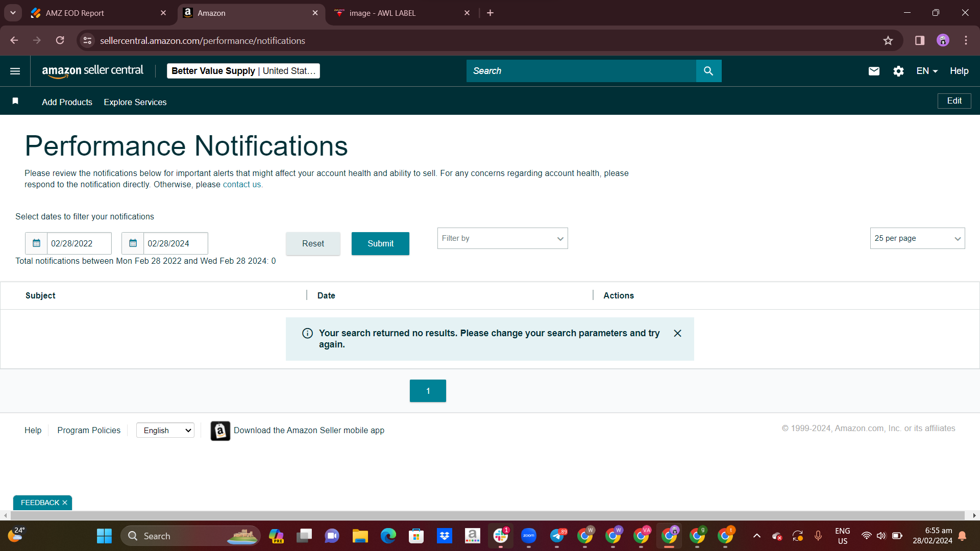
Task: Click the contact us link
Action: click(242, 185)
